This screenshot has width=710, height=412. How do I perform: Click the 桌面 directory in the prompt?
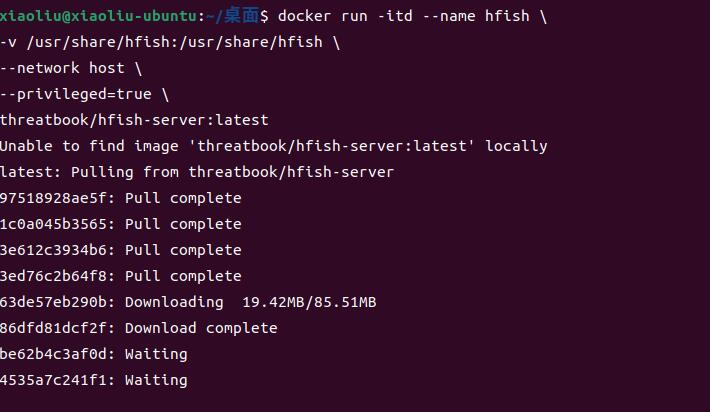(241, 16)
